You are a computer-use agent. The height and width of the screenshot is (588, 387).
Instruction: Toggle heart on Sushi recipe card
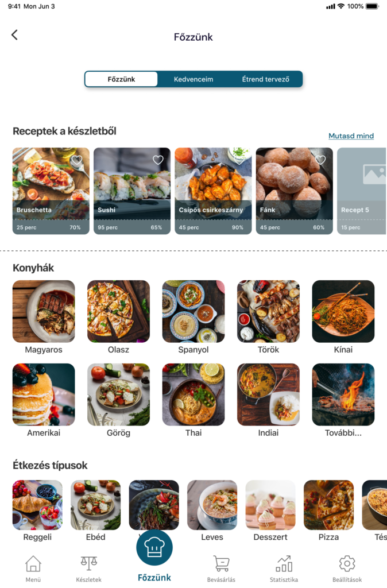pyautogui.click(x=158, y=160)
